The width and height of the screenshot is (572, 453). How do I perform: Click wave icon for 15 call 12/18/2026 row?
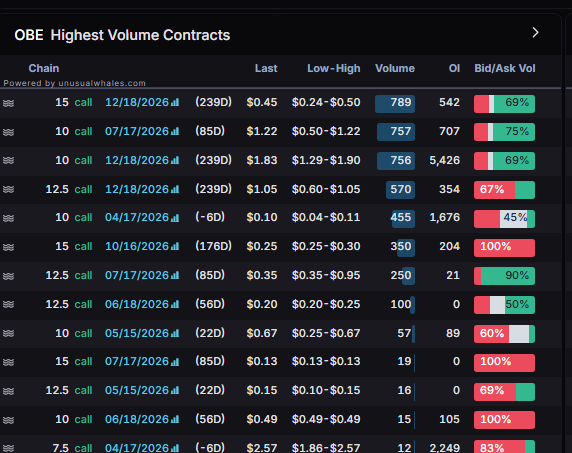(x=8, y=103)
